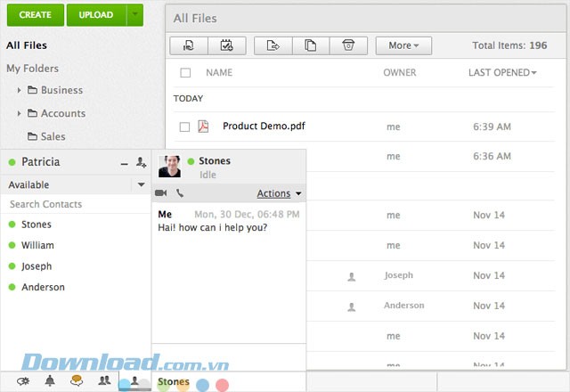570x392 pixels.
Task: Click the share file toolbar icon
Action: point(189,45)
